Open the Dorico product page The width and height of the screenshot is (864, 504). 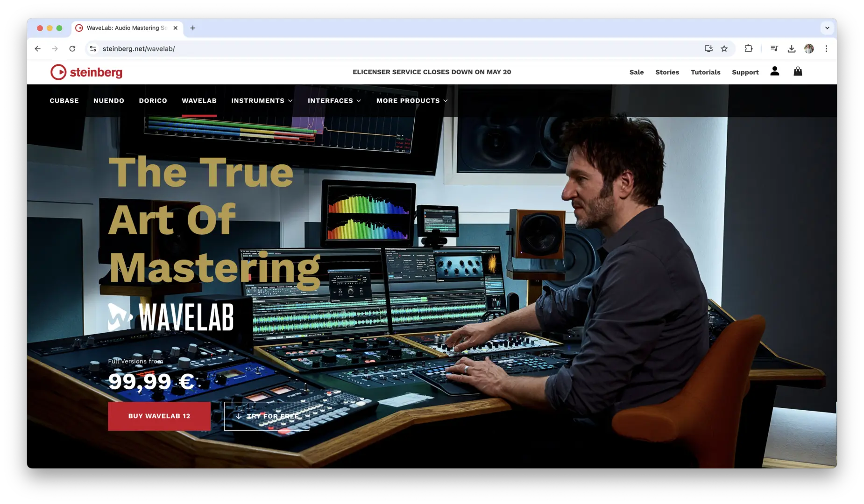point(153,101)
